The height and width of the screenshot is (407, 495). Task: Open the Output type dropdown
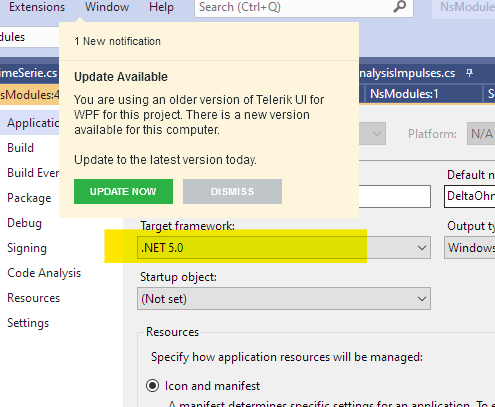469,248
